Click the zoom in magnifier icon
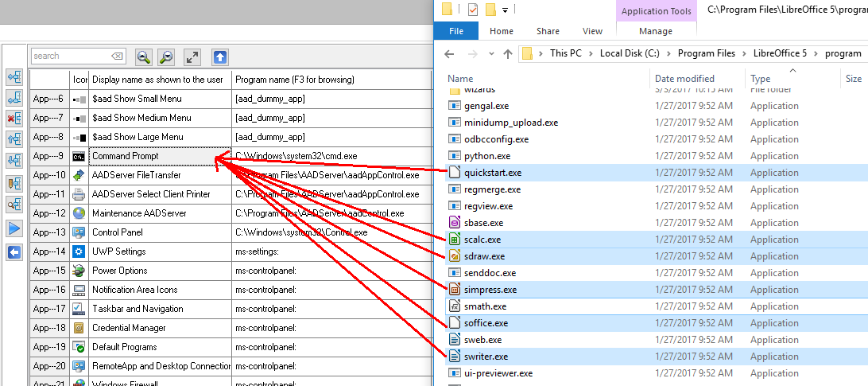This screenshot has width=868, height=386. [x=144, y=57]
